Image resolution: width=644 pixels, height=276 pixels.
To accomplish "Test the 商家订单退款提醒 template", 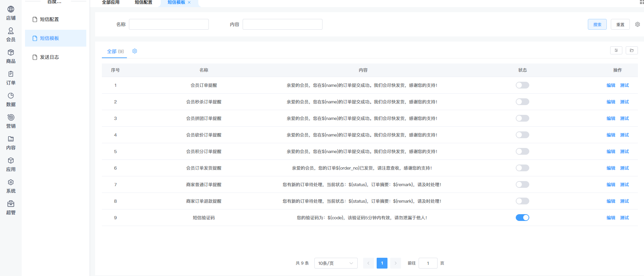I will (x=624, y=201).
